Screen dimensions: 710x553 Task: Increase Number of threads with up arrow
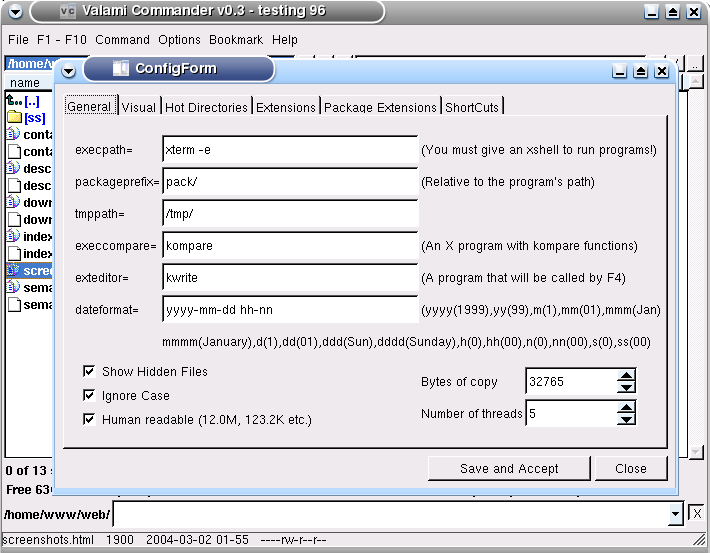[x=626, y=407]
